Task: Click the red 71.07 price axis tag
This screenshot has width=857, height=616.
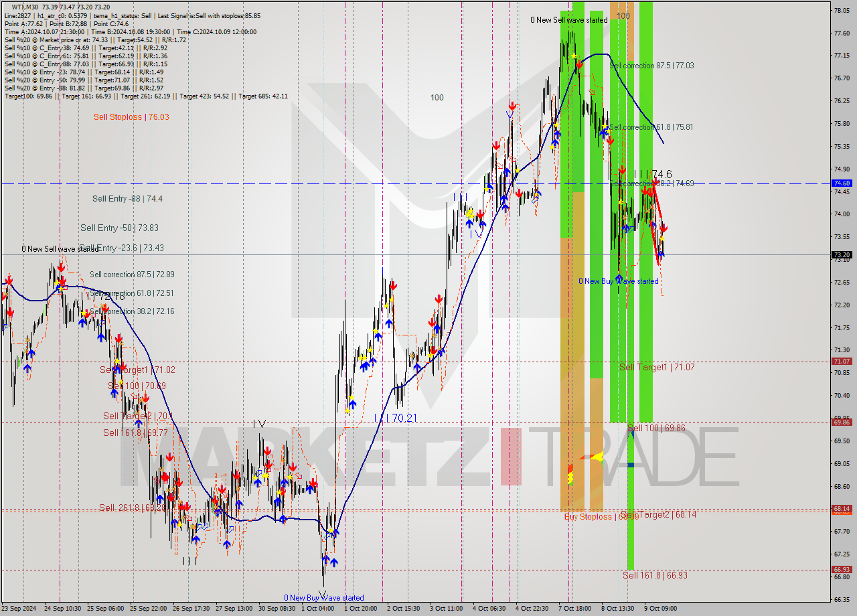Action: (842, 361)
